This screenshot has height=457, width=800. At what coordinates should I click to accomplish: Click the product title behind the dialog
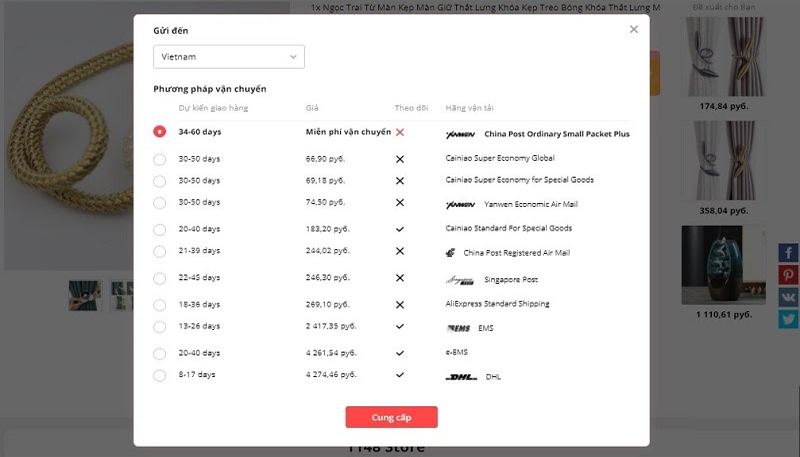pos(485,7)
